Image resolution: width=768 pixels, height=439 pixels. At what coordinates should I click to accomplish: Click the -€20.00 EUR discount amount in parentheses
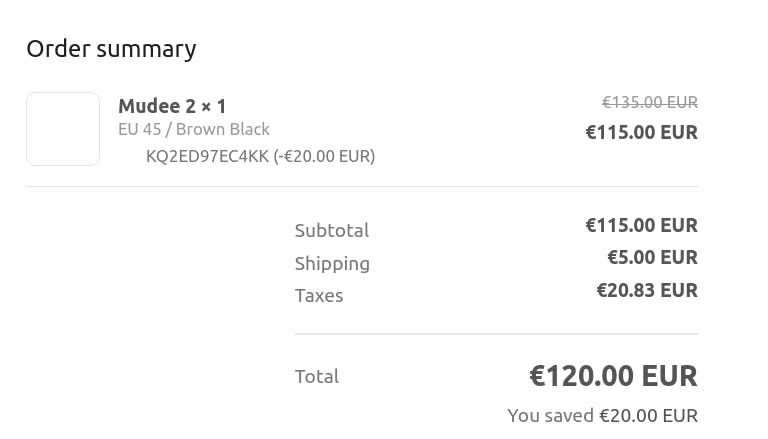[324, 156]
